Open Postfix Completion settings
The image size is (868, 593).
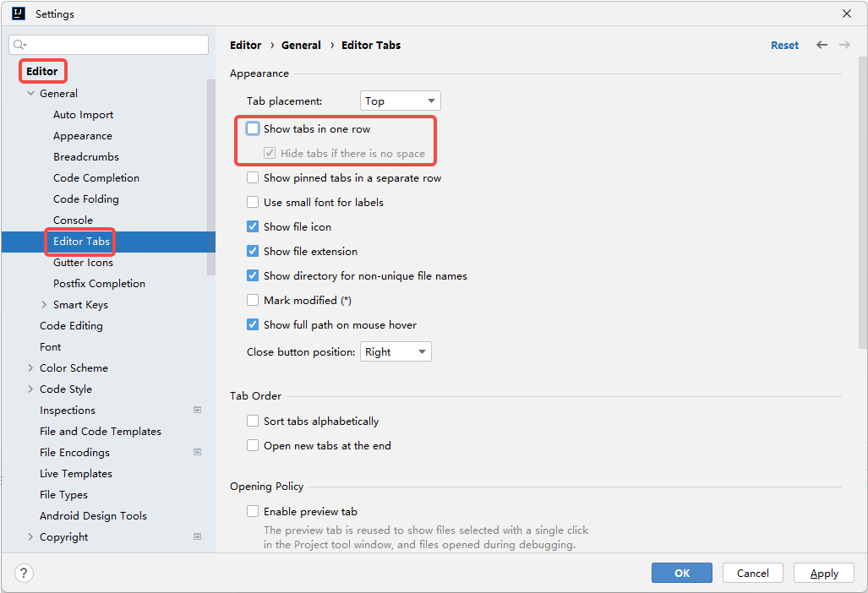99,283
